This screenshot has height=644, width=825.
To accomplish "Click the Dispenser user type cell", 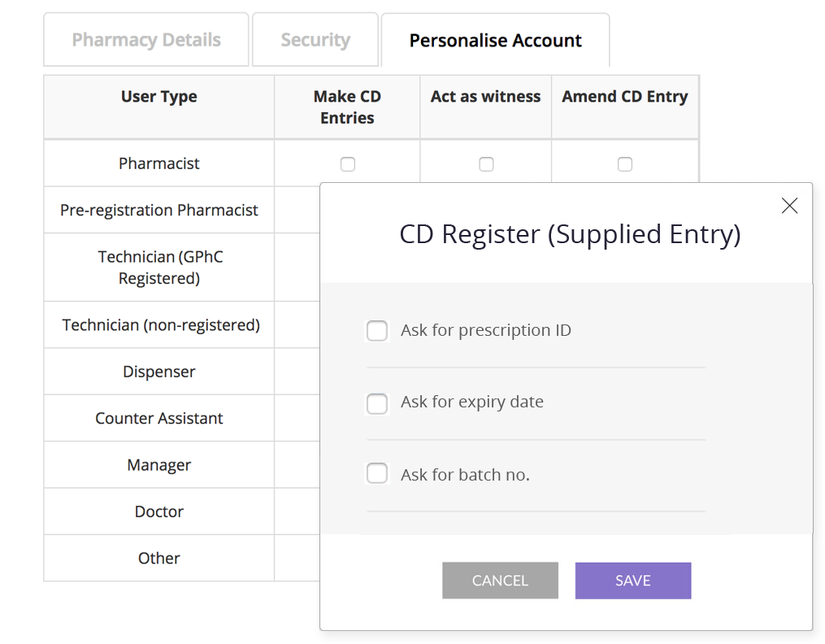I will coord(159,372).
